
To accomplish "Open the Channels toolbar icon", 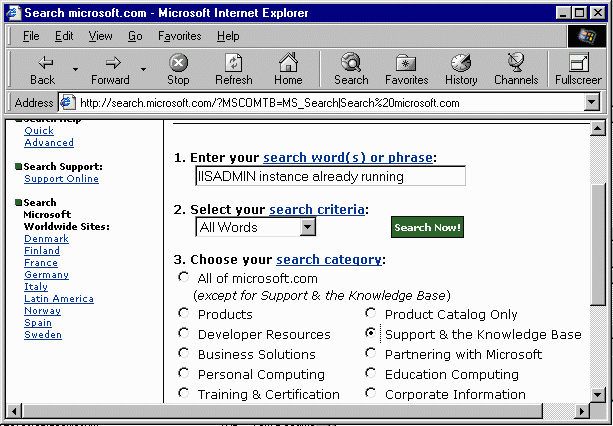I will [x=515, y=62].
